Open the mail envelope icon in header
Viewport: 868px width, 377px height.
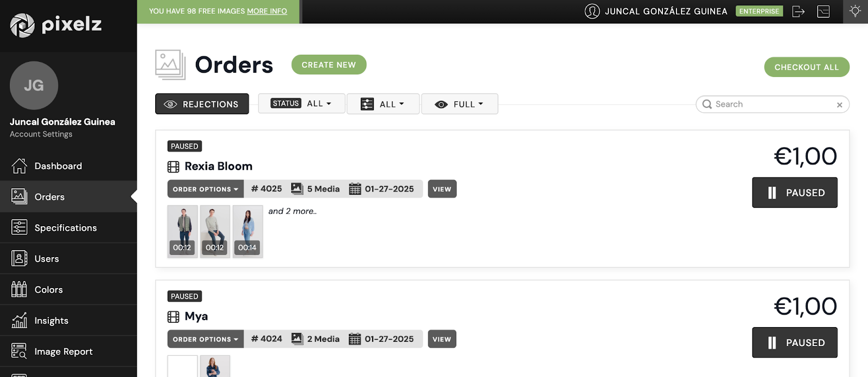(x=824, y=11)
